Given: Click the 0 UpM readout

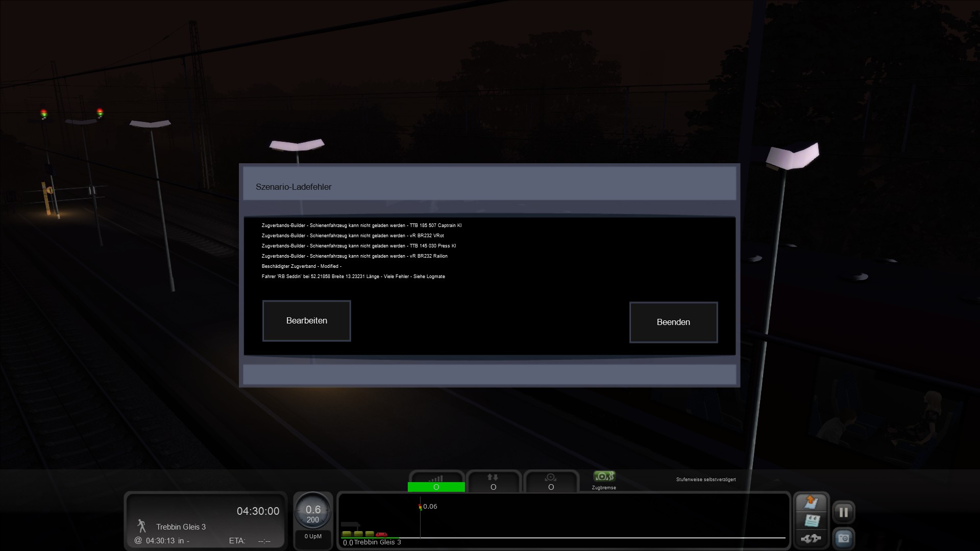Looking at the screenshot, I should pos(313,536).
